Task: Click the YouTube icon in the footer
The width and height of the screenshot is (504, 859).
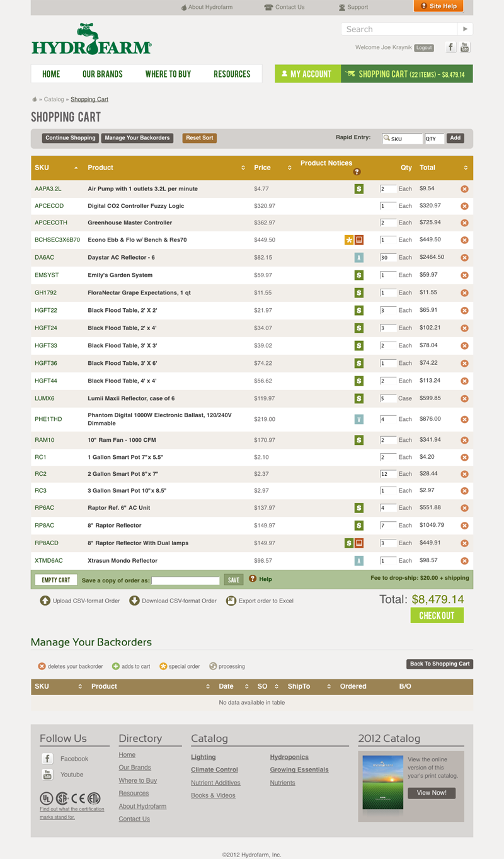Action: click(47, 775)
